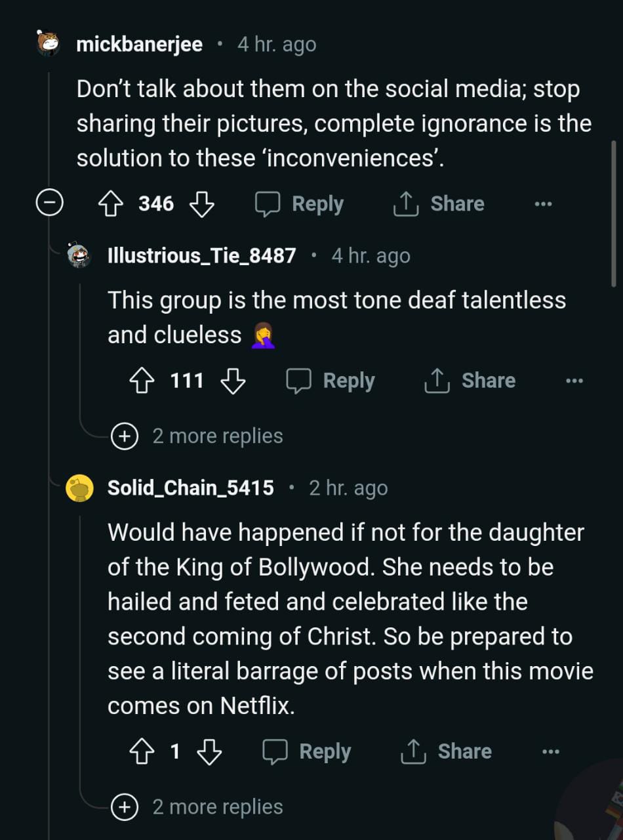623x840 pixels.
Task: Reply to Illustrious_Tie_8487's comment
Action: [331, 381]
